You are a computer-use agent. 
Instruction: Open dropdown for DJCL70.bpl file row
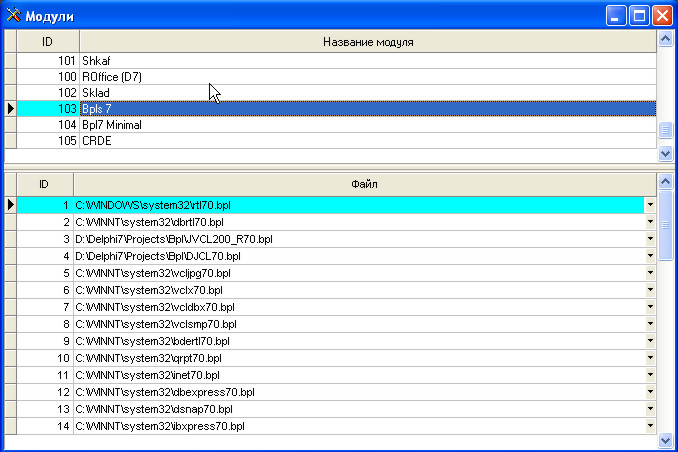(x=650, y=256)
